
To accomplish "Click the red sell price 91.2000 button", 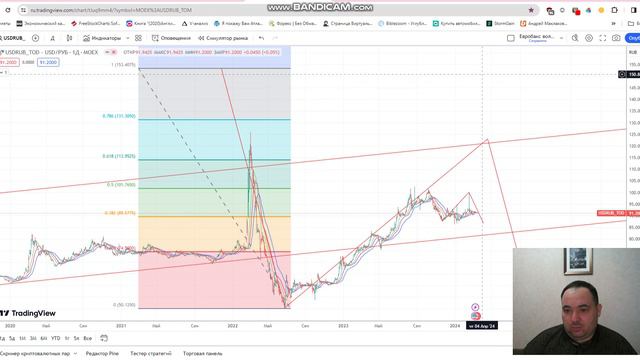I will coord(9,62).
